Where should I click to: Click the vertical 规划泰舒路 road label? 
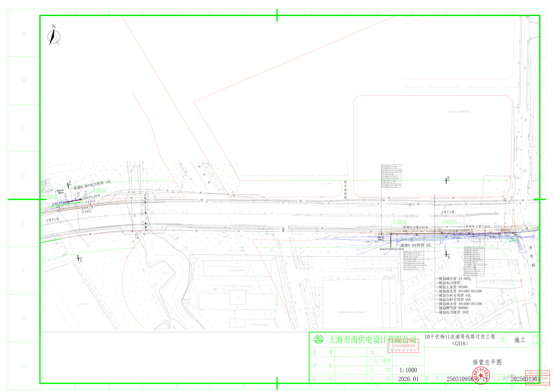coord(345,190)
